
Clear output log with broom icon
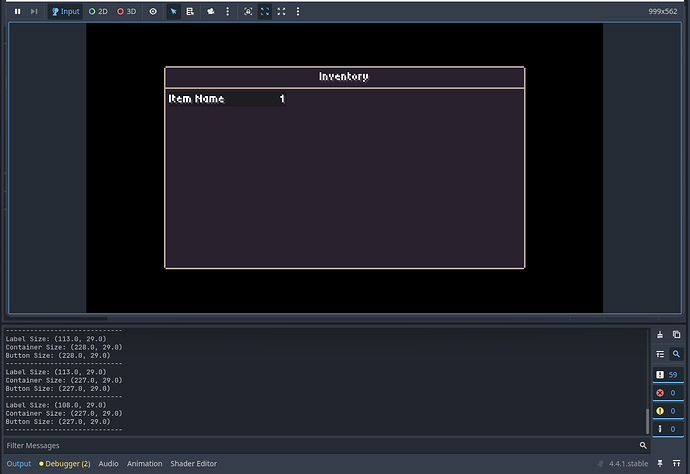coord(660,334)
